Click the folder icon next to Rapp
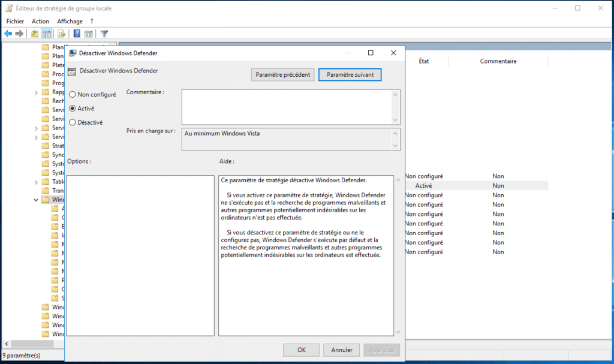 (x=46, y=92)
